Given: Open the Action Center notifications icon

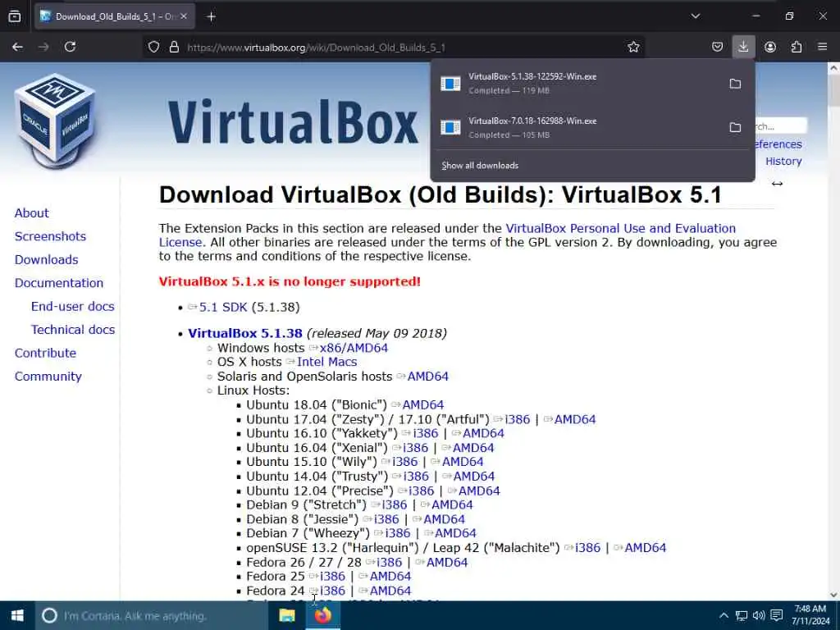Looking at the screenshot, I should click(x=776, y=615).
